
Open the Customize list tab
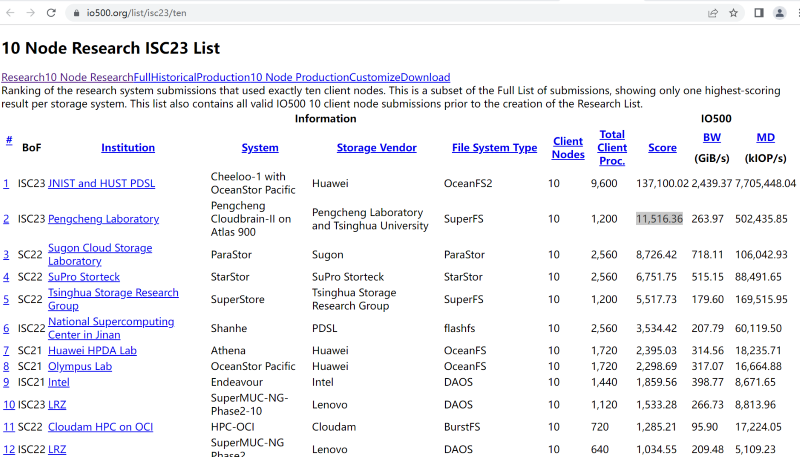pos(375,77)
